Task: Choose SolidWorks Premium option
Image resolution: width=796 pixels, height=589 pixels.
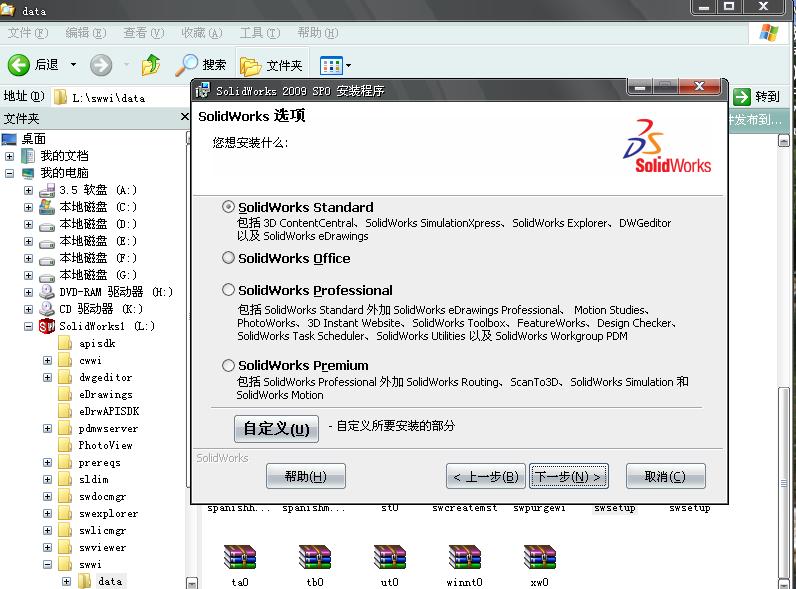Action: tap(228, 365)
